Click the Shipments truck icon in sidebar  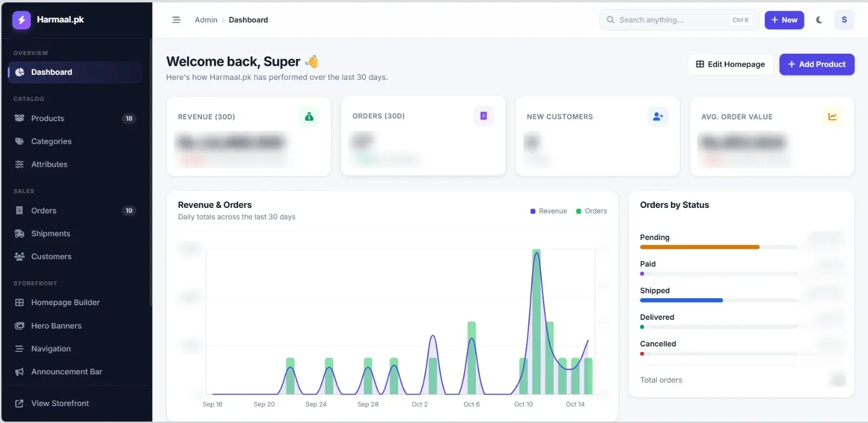pos(20,233)
